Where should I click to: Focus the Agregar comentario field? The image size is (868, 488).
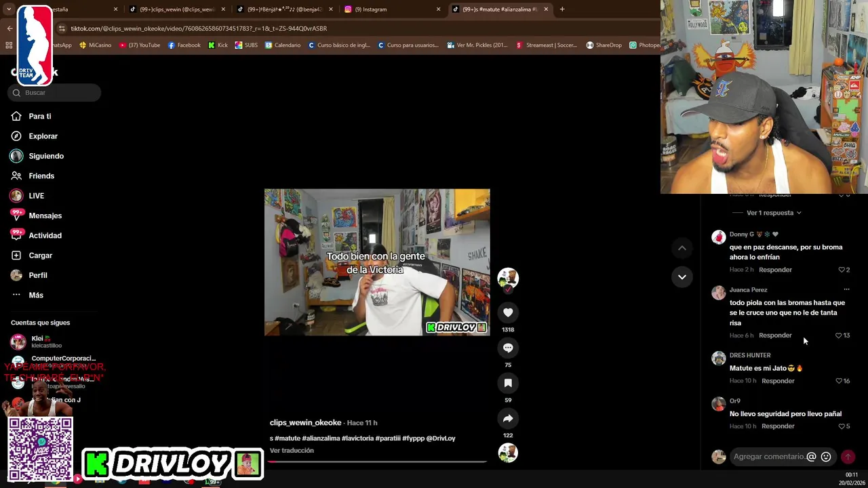coord(768,457)
